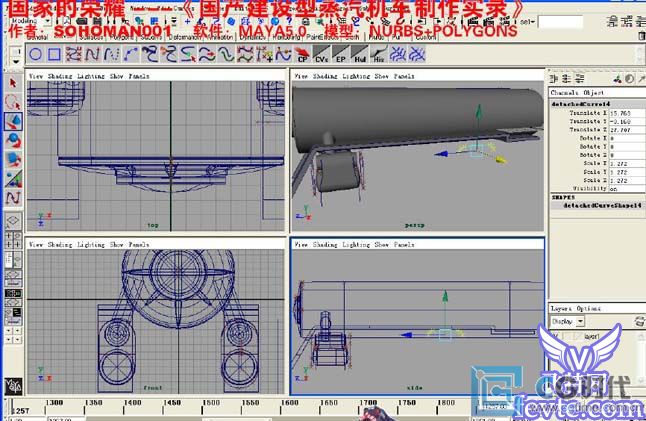The height and width of the screenshot is (421, 646).
Task: Click the green Y-axis manipulator arrow in side view
Action: pos(445,297)
